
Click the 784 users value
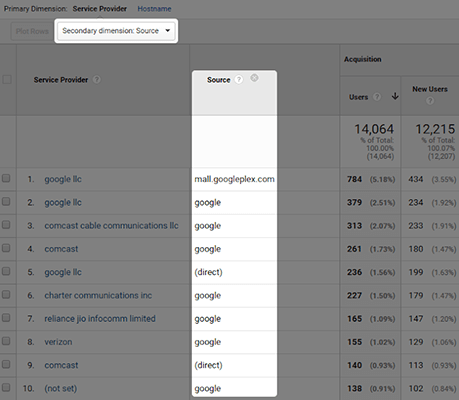click(x=354, y=179)
